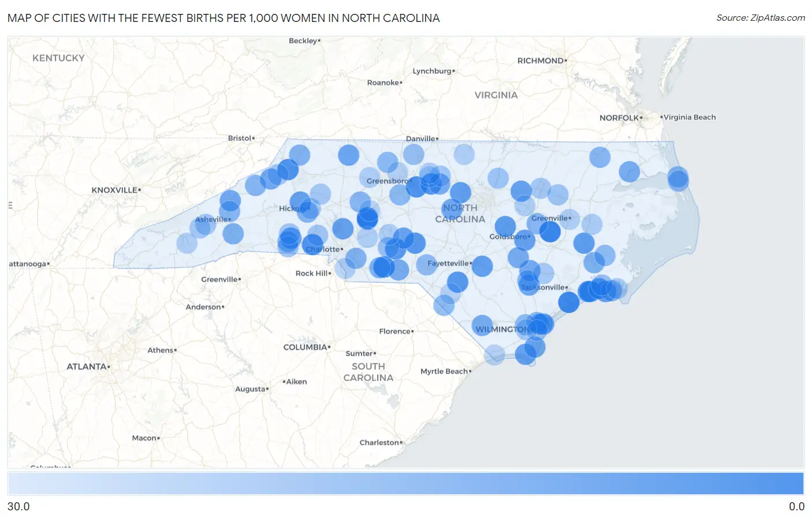The height and width of the screenshot is (519, 812).
Task: Click the Beckley city label
Action: click(303, 41)
